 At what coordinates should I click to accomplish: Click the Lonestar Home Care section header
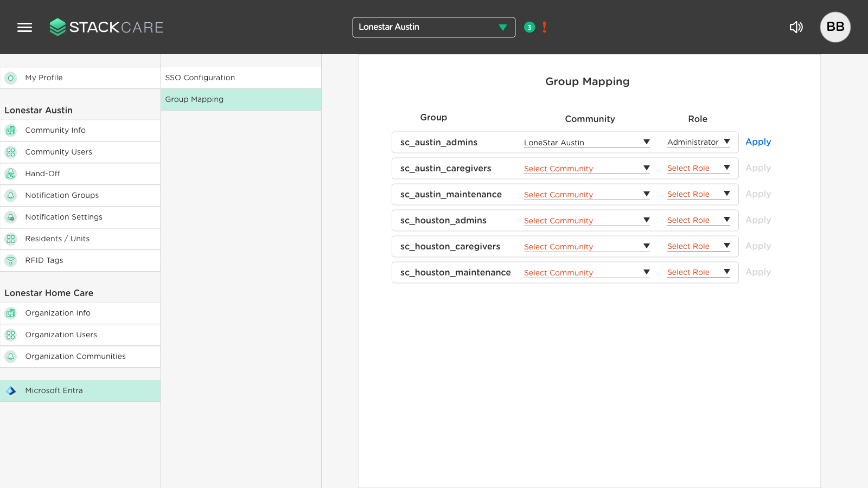coord(49,293)
